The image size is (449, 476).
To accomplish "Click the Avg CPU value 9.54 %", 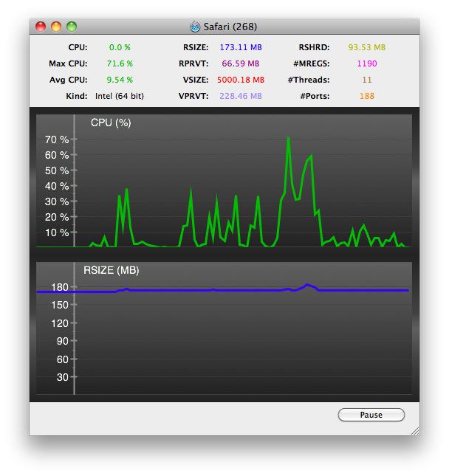I will 120,80.
